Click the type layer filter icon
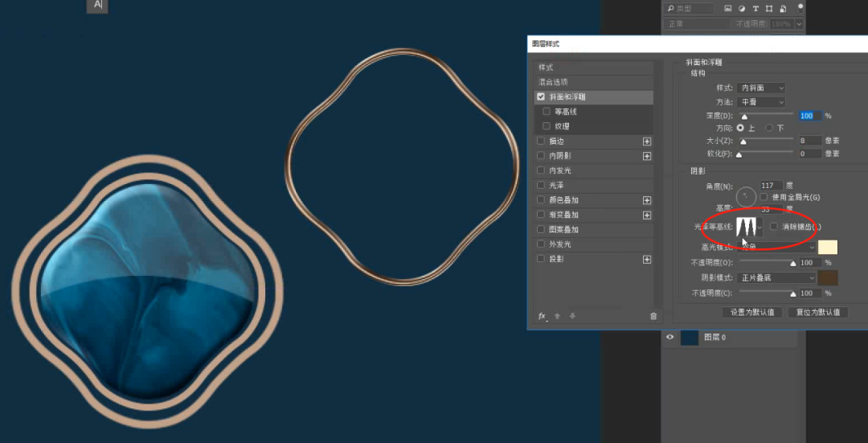The width and height of the screenshot is (868, 443). coord(756,9)
